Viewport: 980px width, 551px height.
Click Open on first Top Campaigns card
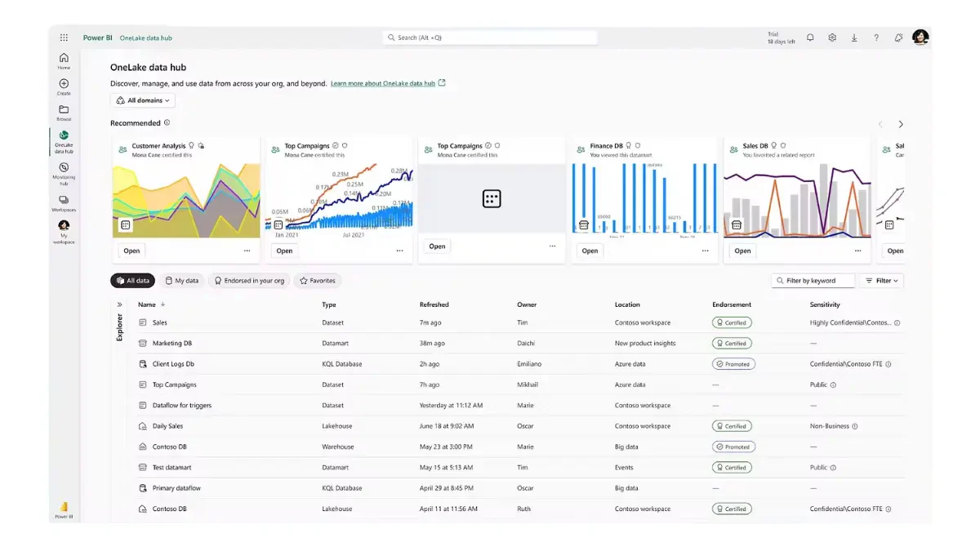point(284,251)
